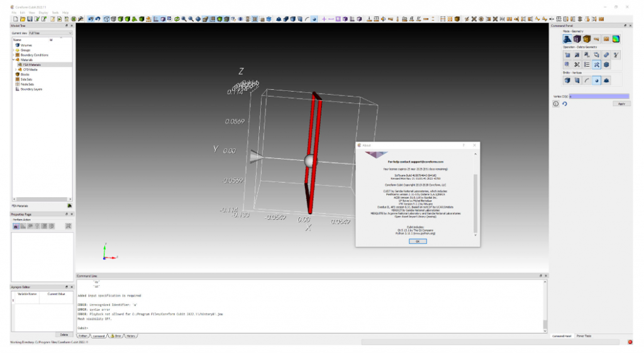This screenshot has height=353, width=644.
Task: Click the blue reset arrow beside info icon
Action: pos(565,104)
